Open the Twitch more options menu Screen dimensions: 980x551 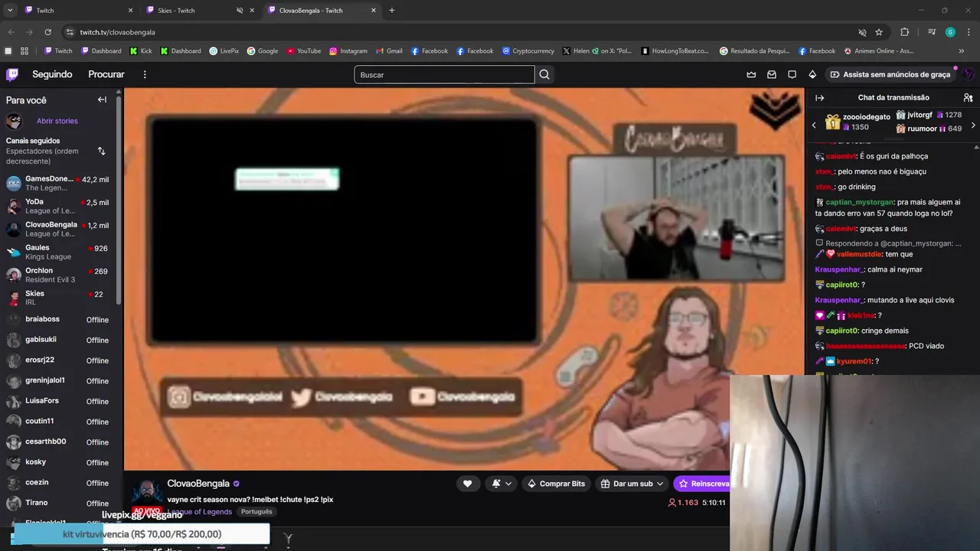145,74
